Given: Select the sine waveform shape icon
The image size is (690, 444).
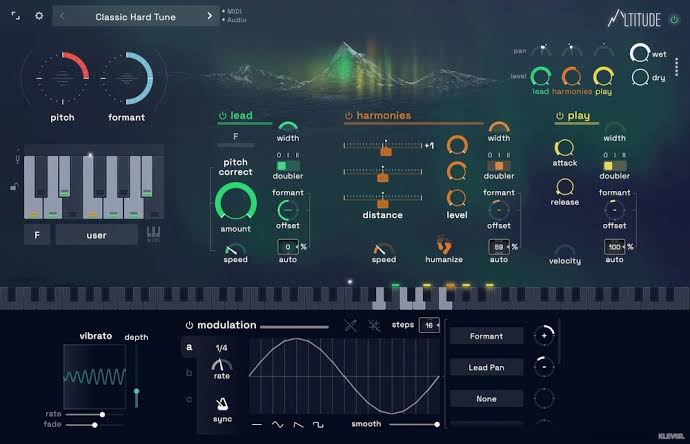Looking at the screenshot, I should (x=278, y=425).
